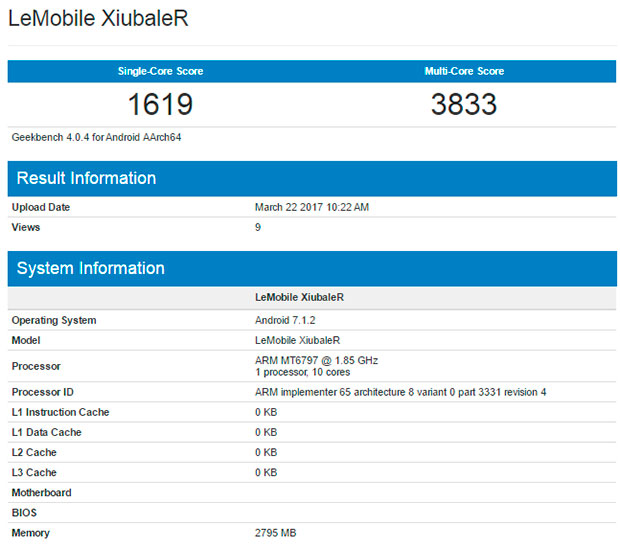Click the multi-core score value 3833

click(x=464, y=104)
